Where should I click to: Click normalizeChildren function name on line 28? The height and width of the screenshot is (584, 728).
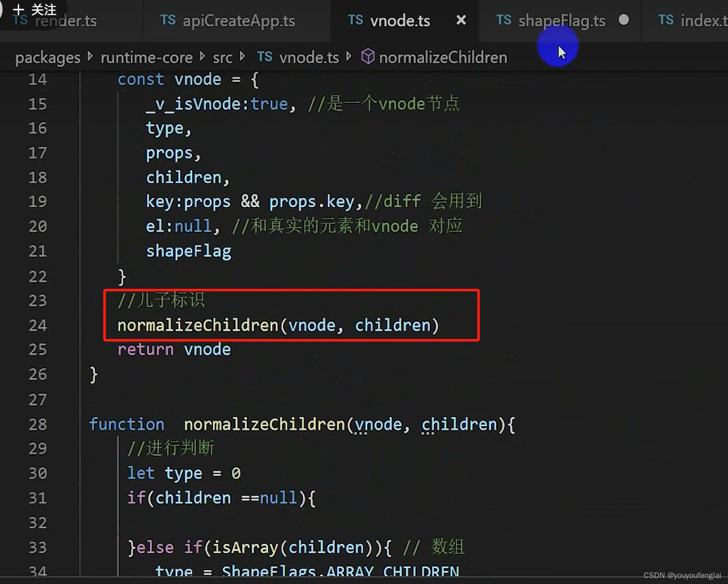point(264,424)
